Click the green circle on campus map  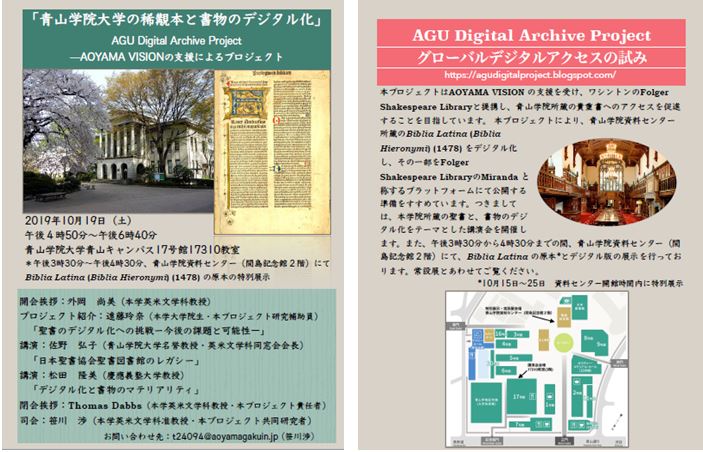(x=564, y=343)
